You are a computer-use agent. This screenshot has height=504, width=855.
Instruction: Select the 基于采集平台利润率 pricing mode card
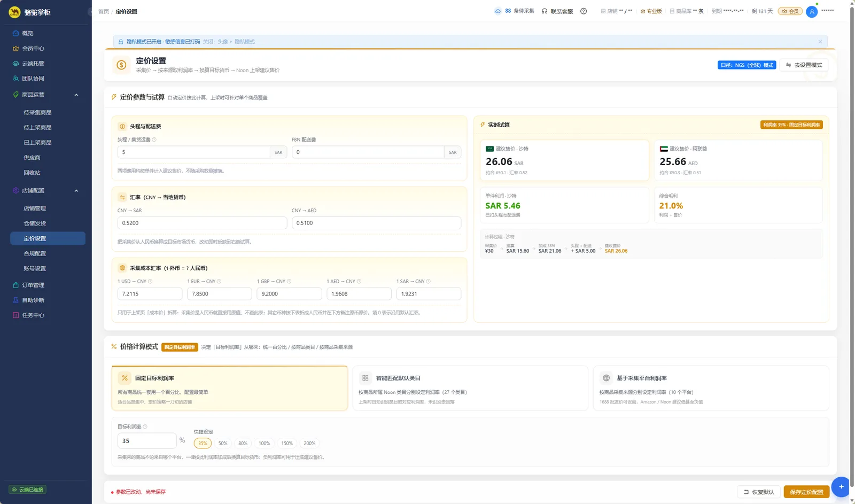711,389
